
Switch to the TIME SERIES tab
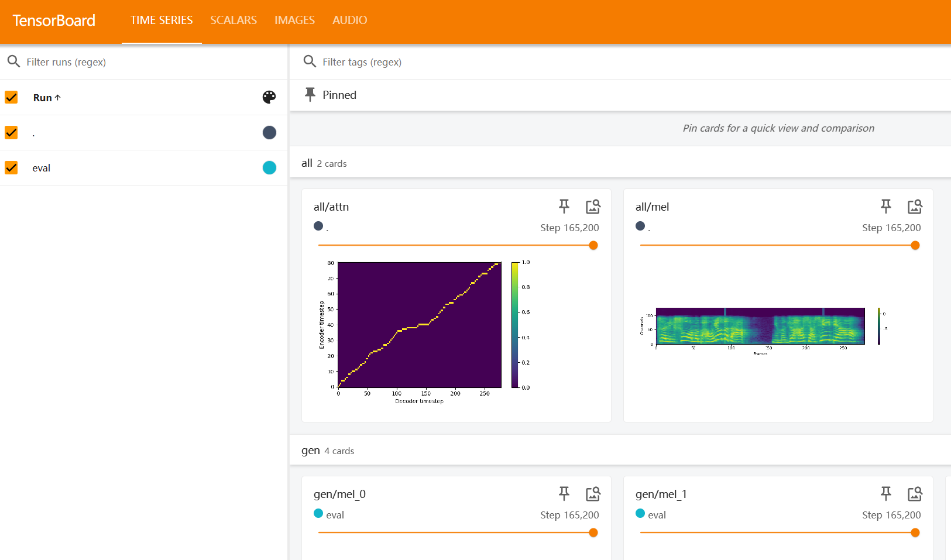tap(162, 20)
